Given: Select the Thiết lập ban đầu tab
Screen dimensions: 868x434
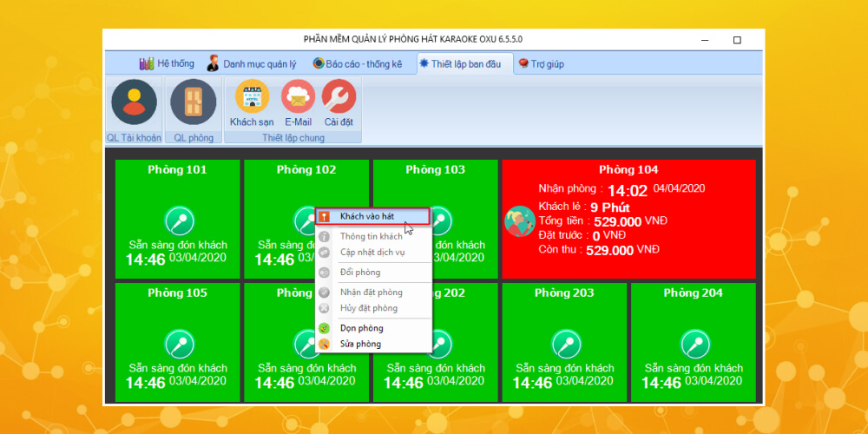Looking at the screenshot, I should click(465, 63).
